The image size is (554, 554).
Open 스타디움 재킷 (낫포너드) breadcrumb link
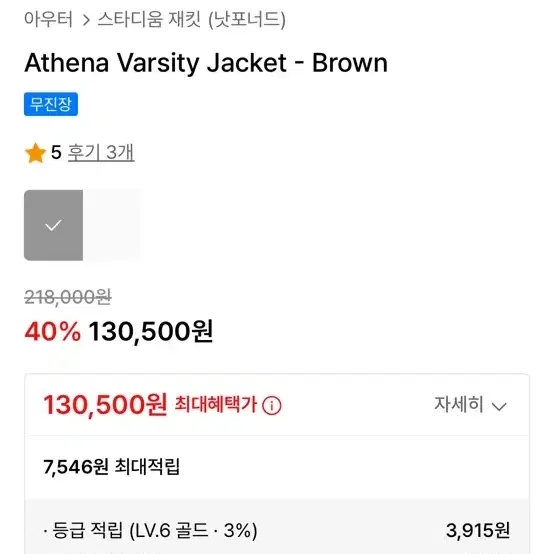191,19
